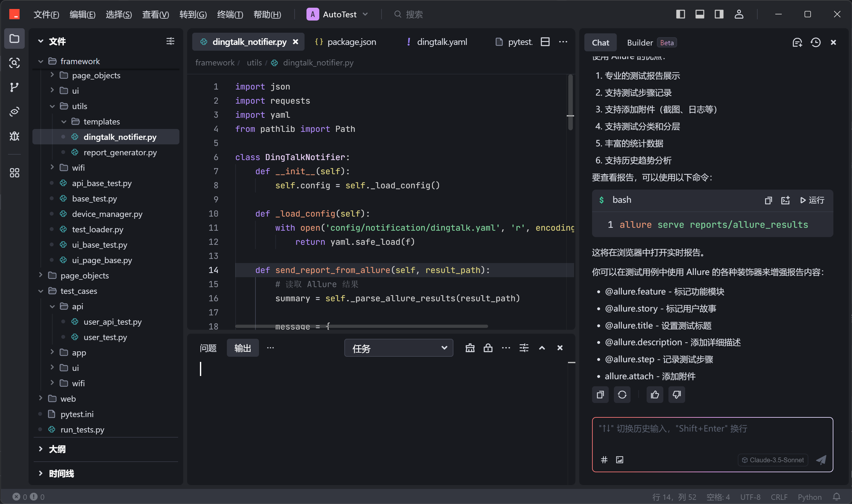The width and height of the screenshot is (852, 504).
Task: Expand the 大纲 section
Action: click(57, 449)
